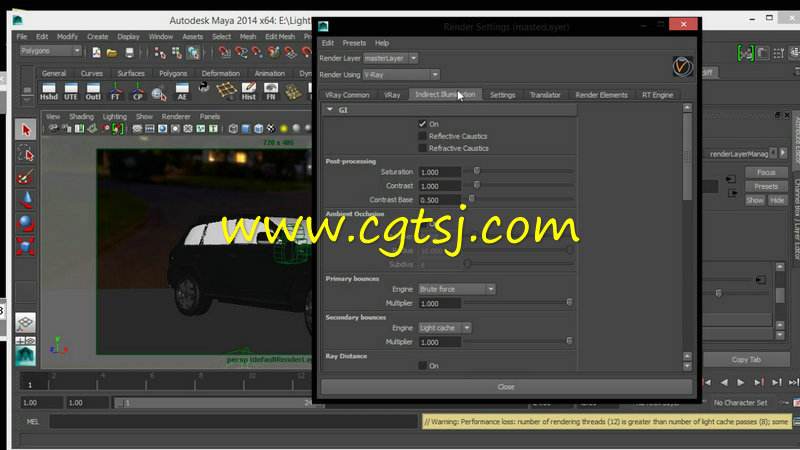Click the use all lights yellow sphere icon
Screen dimensions: 800x450
284,129
